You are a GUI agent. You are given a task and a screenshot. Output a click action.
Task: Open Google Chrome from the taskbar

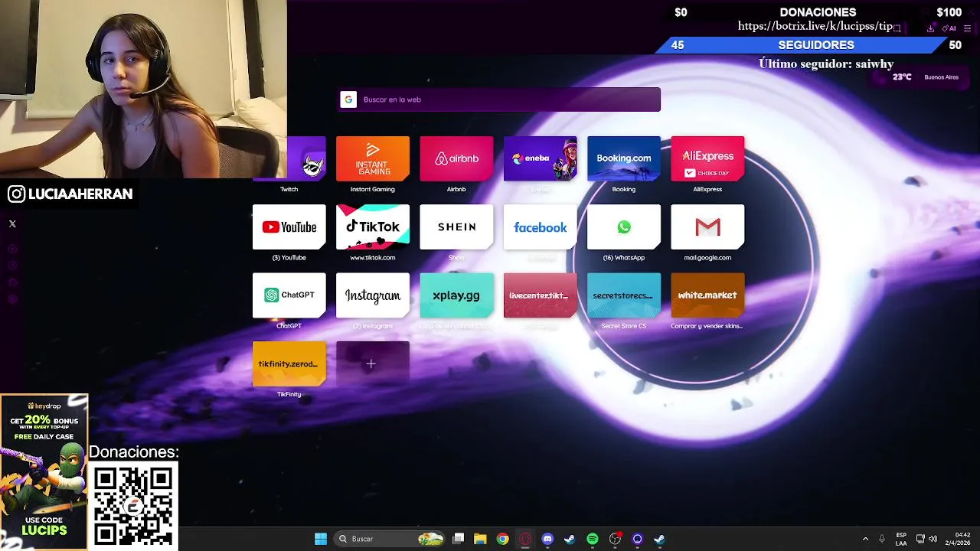coord(502,539)
